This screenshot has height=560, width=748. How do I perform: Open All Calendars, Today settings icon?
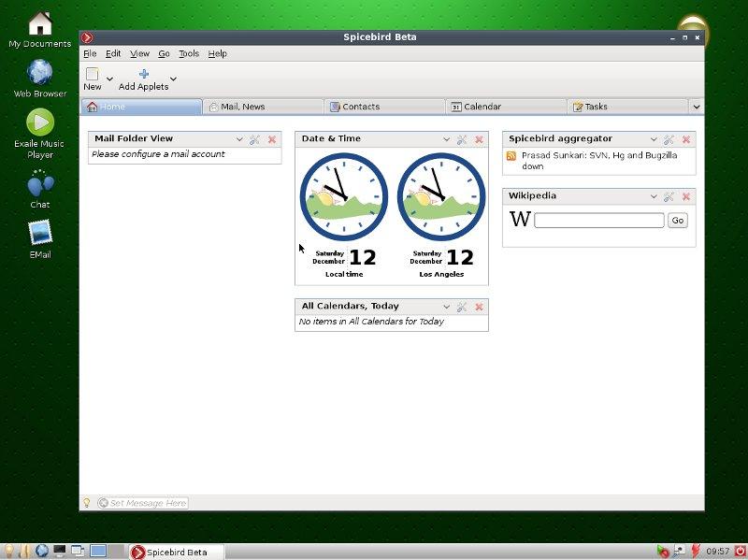(x=462, y=307)
